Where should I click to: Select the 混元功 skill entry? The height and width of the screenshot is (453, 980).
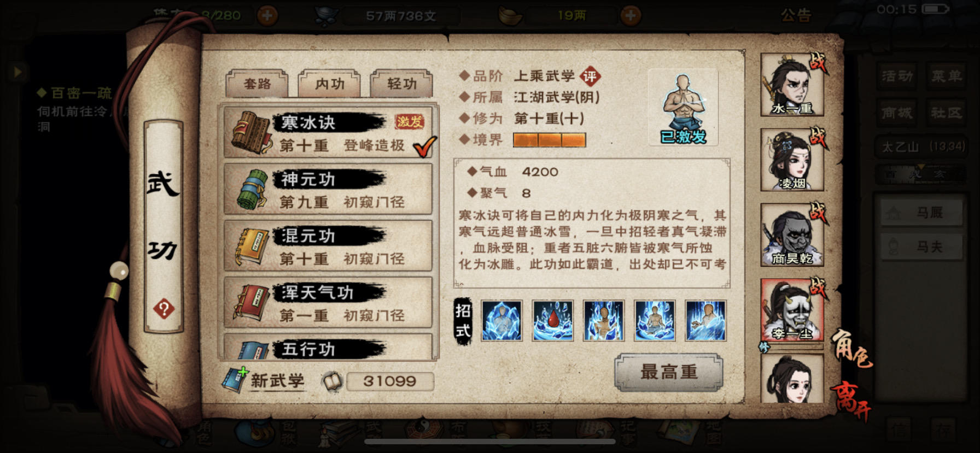328,246
